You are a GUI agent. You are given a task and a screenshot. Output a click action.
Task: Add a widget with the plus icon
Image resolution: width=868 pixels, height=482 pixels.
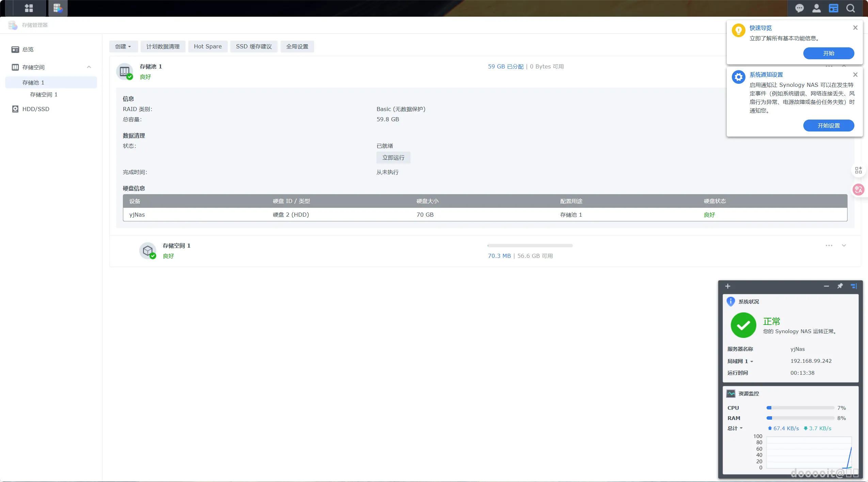(728, 286)
